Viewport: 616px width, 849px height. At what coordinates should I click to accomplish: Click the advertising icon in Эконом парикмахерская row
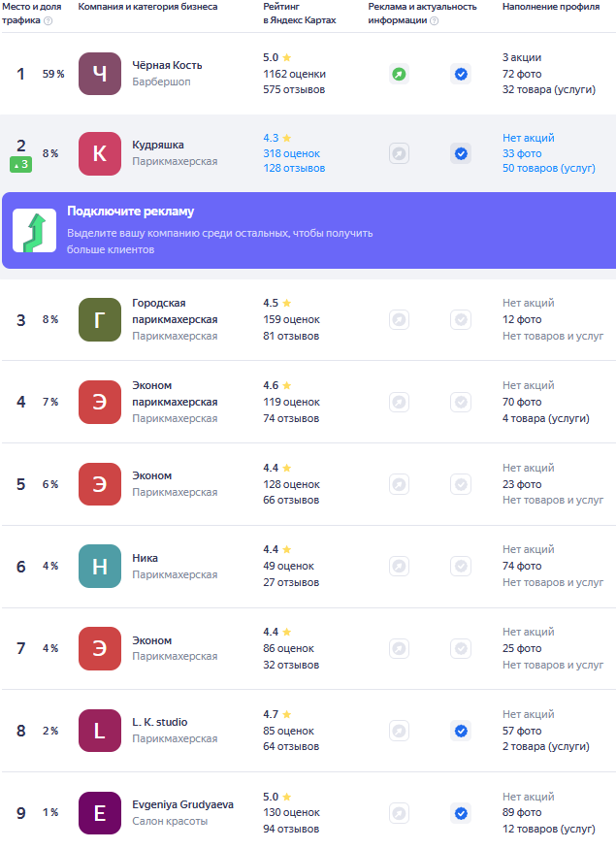coord(399,403)
